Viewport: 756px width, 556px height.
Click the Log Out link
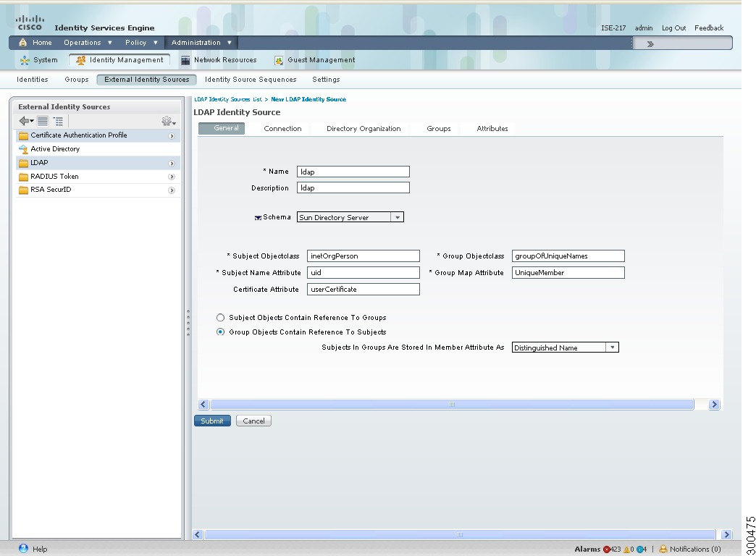[x=673, y=28]
